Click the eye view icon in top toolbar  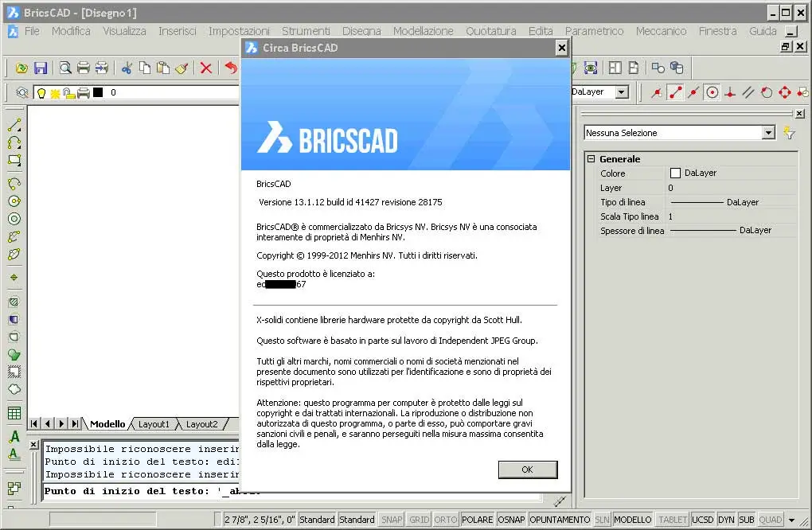[591, 68]
